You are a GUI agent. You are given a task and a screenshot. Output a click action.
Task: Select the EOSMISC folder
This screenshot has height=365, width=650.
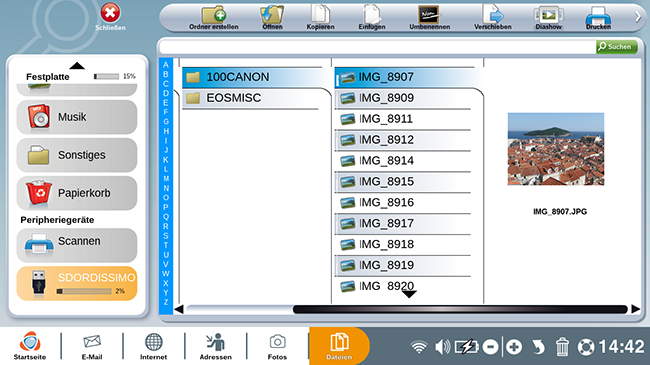[x=252, y=98]
